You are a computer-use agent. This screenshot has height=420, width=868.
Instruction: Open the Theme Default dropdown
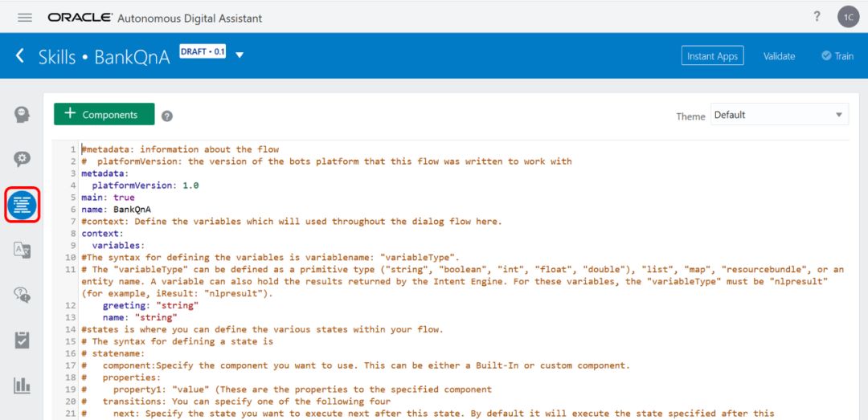point(780,115)
